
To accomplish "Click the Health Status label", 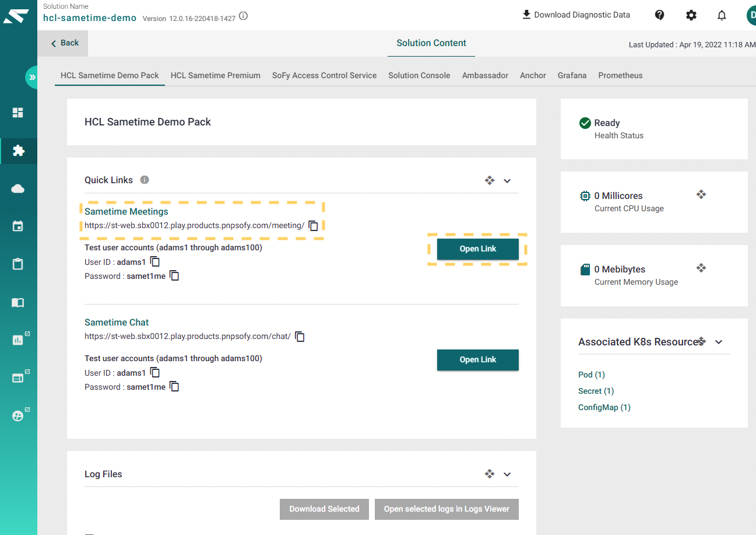I will coord(619,135).
